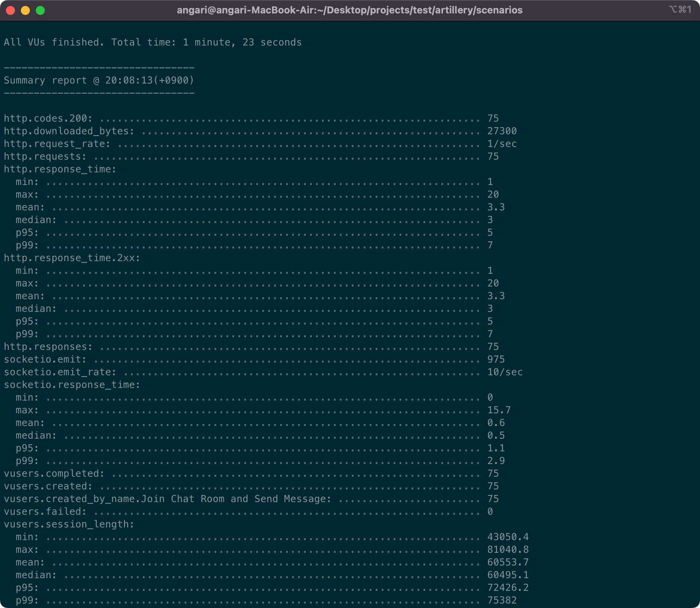The width and height of the screenshot is (700, 608).
Task: Click the 'Summary report @ 20:08:13(+0900)' heading
Action: pos(99,80)
